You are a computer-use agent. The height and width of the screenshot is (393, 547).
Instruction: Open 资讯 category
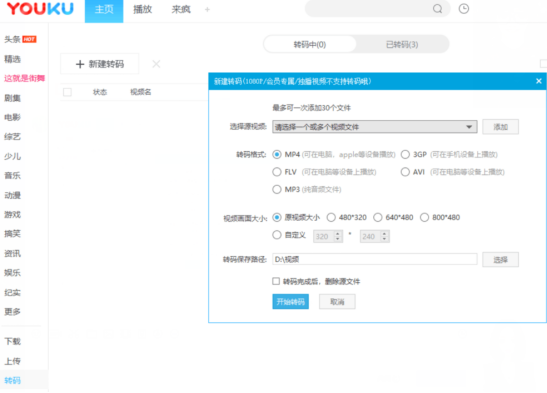[x=13, y=253]
